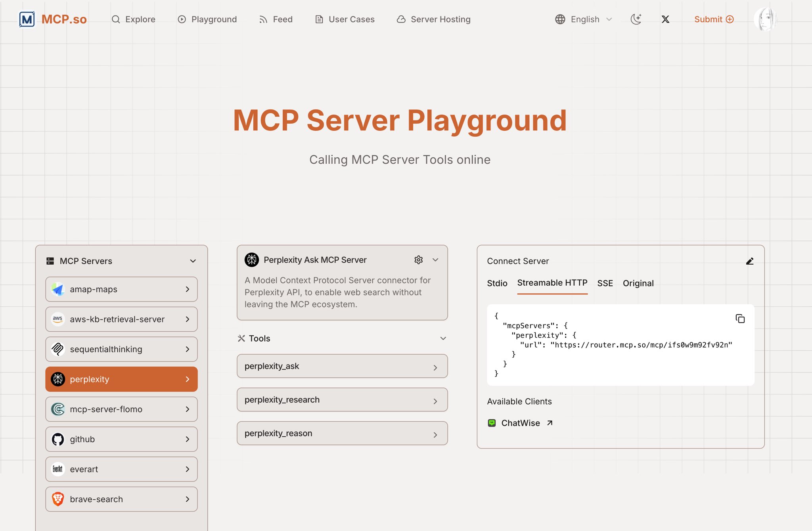Click the flomo server logo icon
Image resolution: width=812 pixels, height=531 pixels.
coord(58,409)
